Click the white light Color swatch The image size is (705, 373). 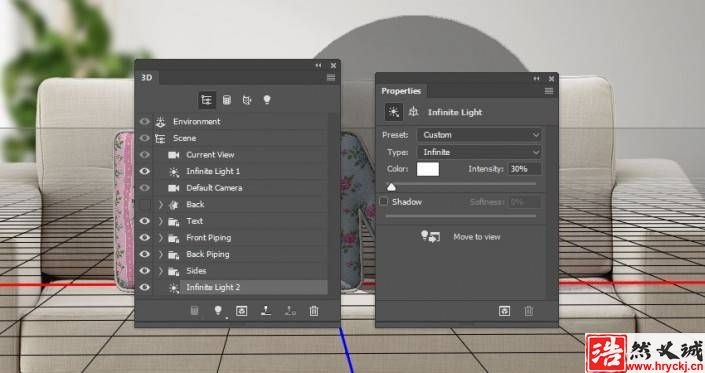tap(428, 169)
